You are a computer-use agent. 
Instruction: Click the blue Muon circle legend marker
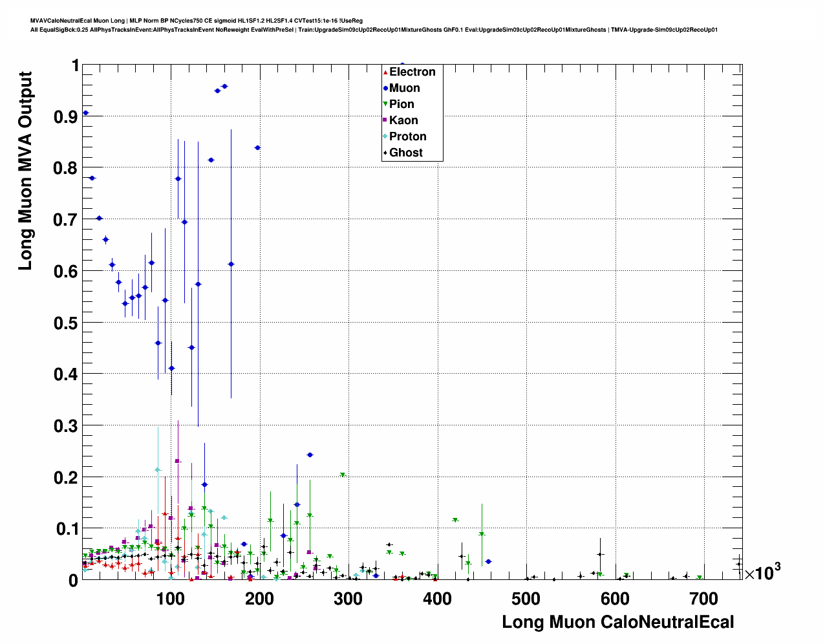(385, 88)
